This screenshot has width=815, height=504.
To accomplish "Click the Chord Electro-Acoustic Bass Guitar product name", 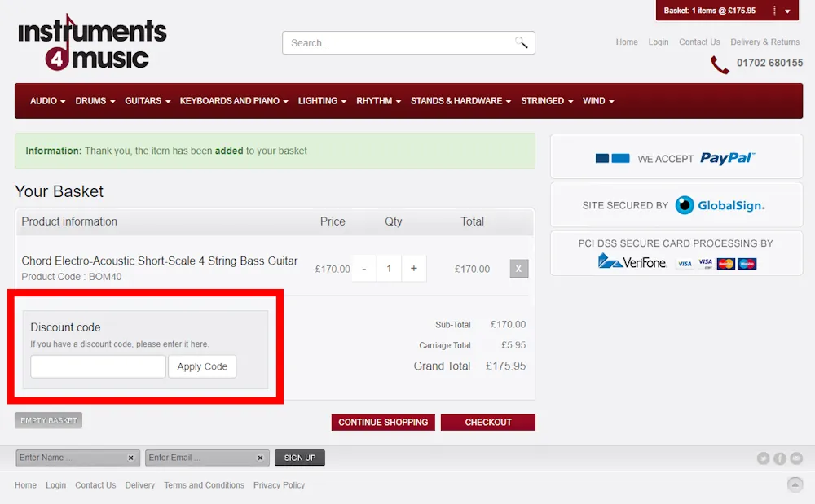I will click(160, 261).
